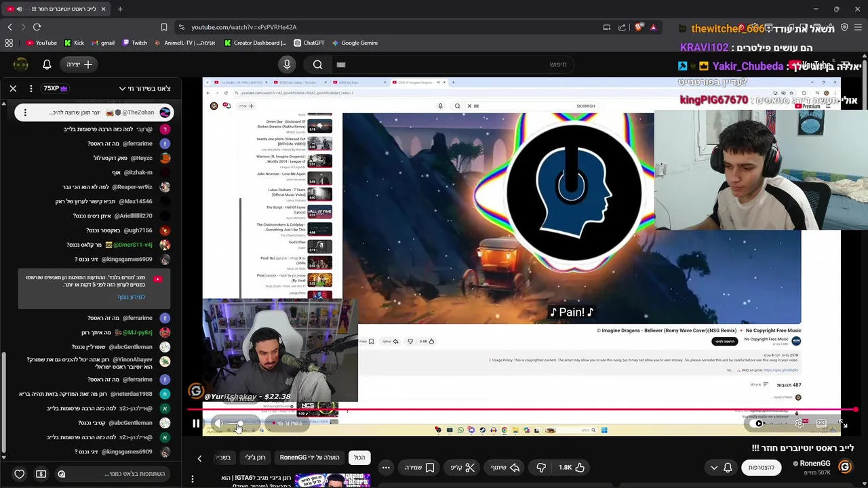Open the account avatar menu
This screenshot has height=488, width=868.
(21, 64)
